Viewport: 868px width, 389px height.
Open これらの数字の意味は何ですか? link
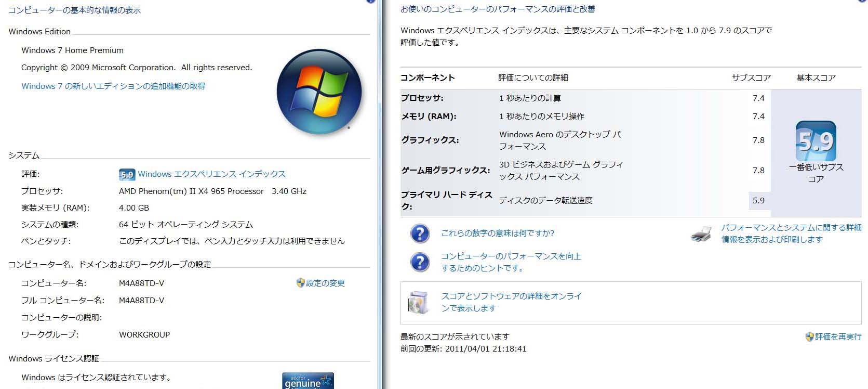click(x=498, y=234)
